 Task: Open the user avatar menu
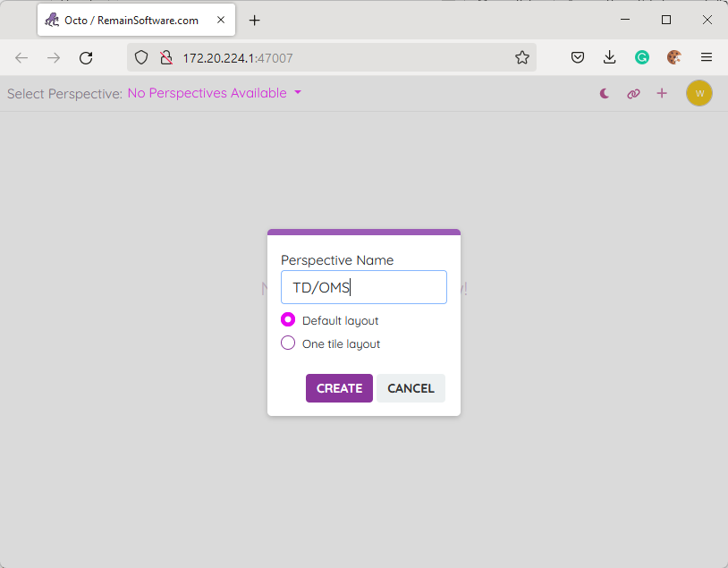(x=699, y=93)
